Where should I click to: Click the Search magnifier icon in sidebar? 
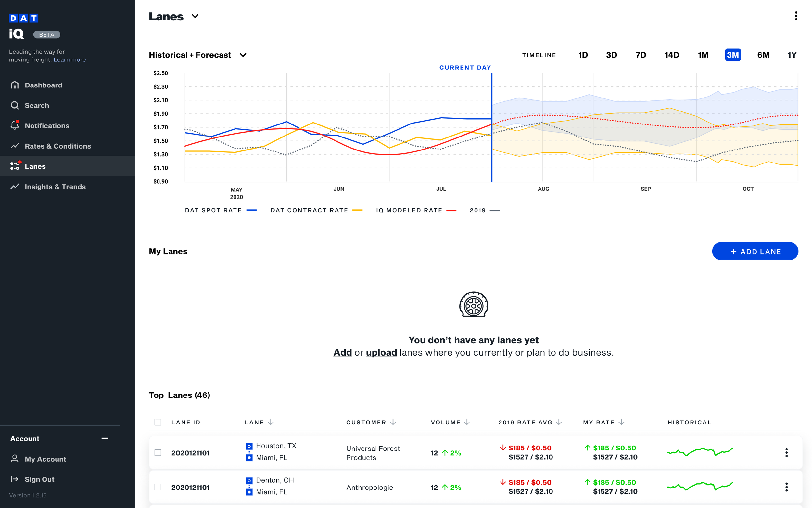click(x=14, y=105)
